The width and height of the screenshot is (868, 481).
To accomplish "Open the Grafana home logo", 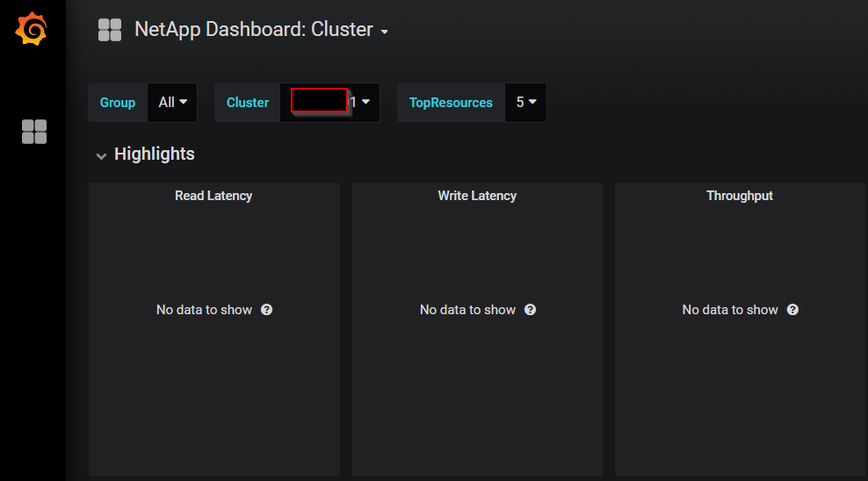I will [32, 29].
